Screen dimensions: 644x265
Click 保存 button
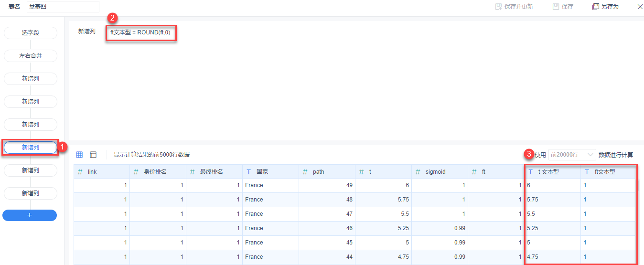coord(563,7)
